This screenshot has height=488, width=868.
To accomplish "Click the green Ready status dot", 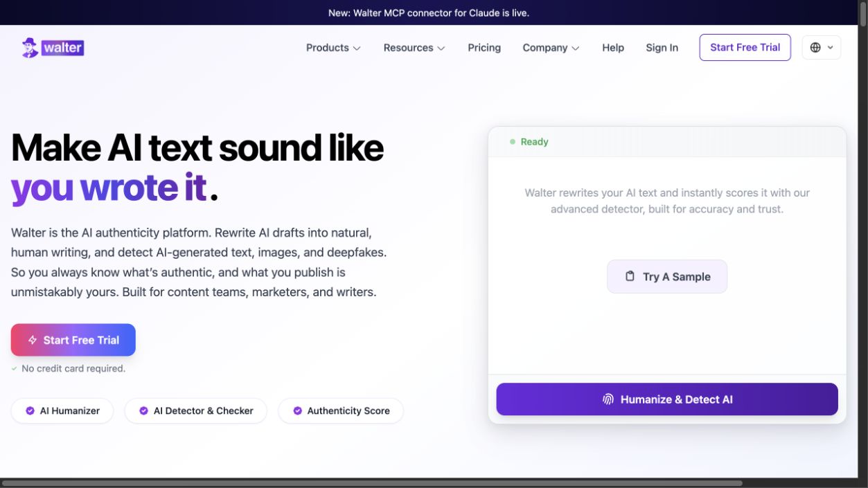I will pos(513,142).
